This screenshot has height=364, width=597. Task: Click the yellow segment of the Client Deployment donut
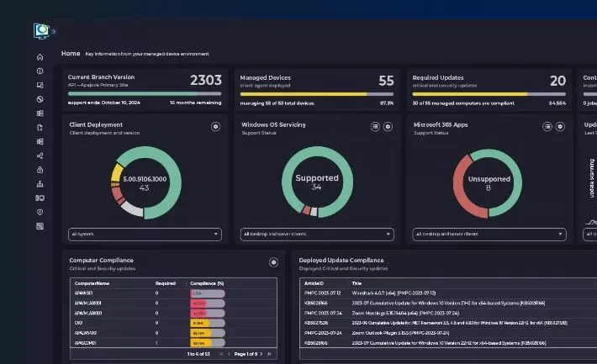coord(117,172)
